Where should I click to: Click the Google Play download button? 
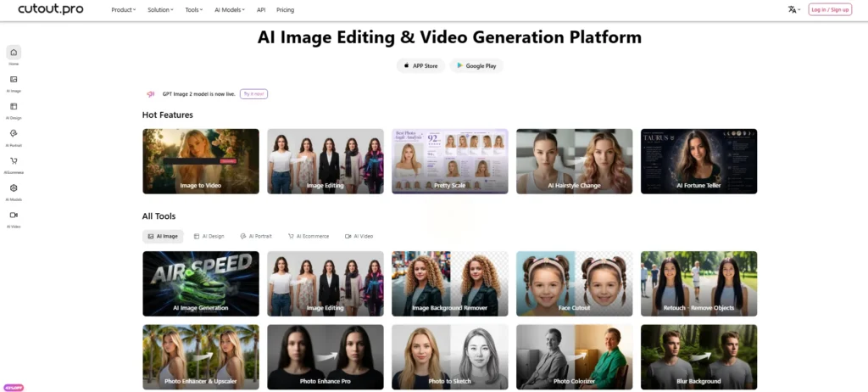[476, 65]
